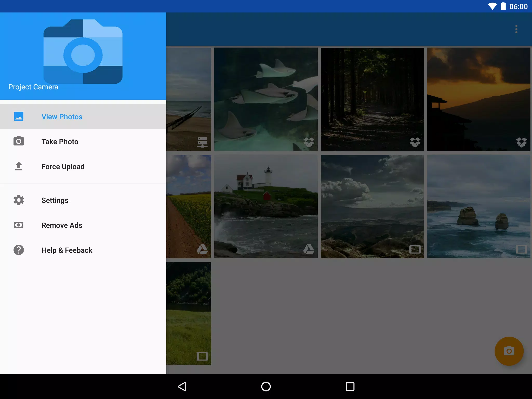This screenshot has width=532, height=399.
Task: Select the Force Upload menu item
Action: (83, 166)
